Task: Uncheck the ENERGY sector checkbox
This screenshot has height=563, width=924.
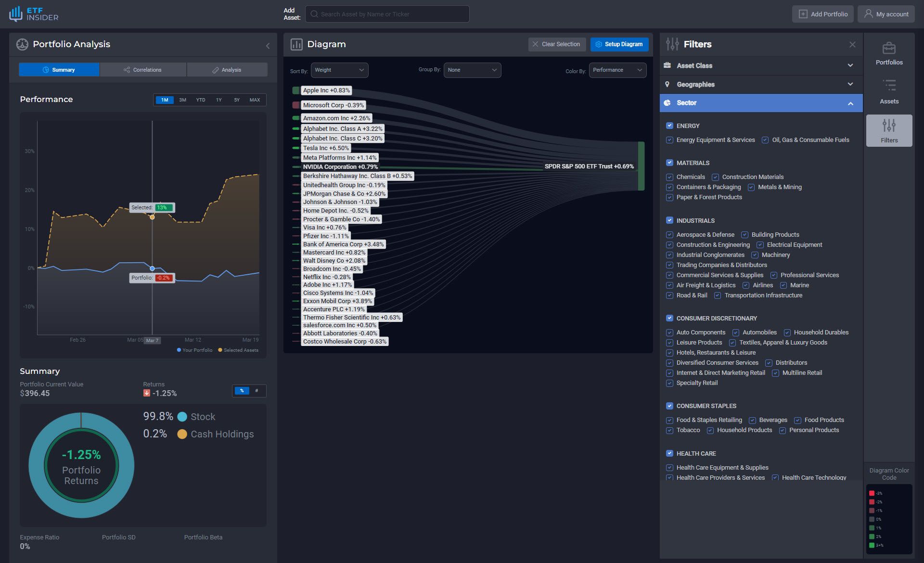Action: pyautogui.click(x=669, y=126)
